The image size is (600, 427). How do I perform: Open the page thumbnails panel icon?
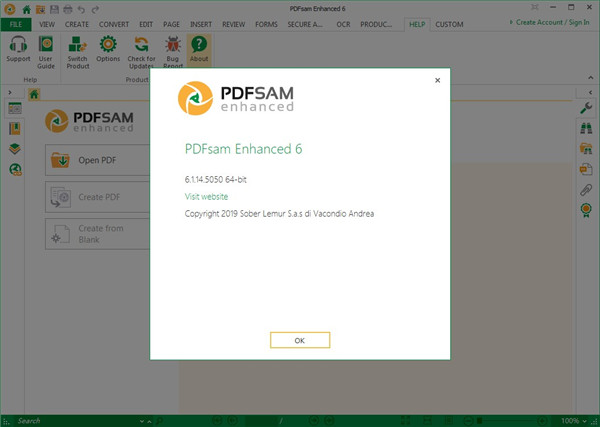[x=15, y=109]
